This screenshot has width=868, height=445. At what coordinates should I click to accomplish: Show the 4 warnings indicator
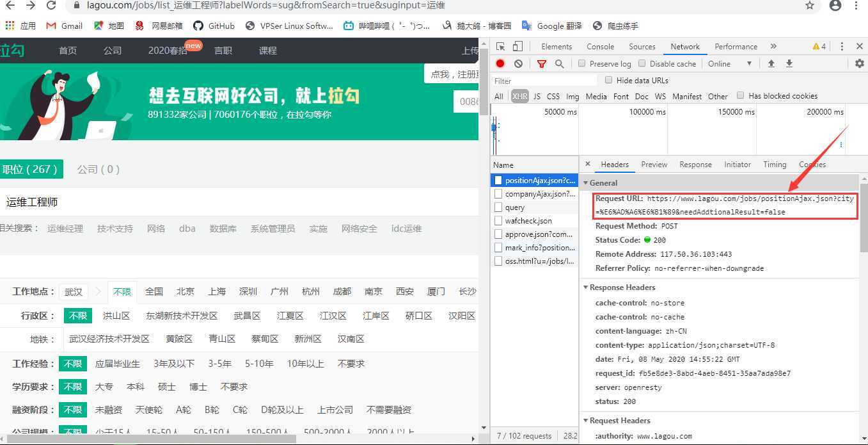(819, 47)
